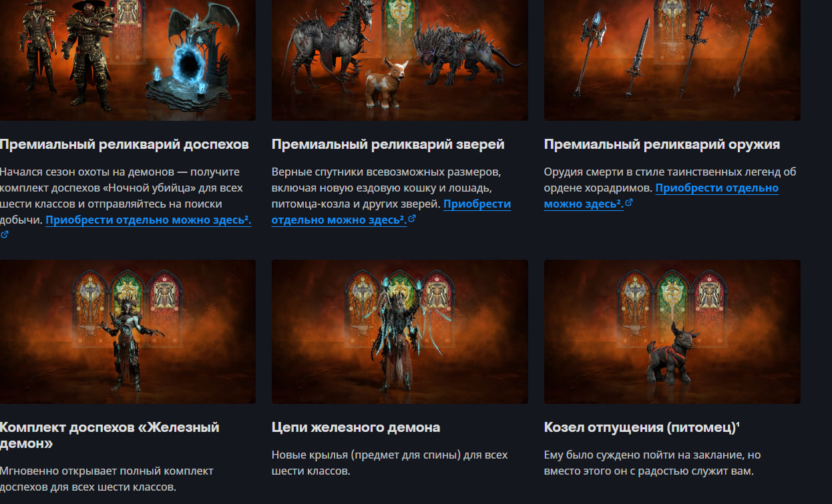Select the scapegoat pet image
Viewport: 832px width, 504px height.
[672, 332]
